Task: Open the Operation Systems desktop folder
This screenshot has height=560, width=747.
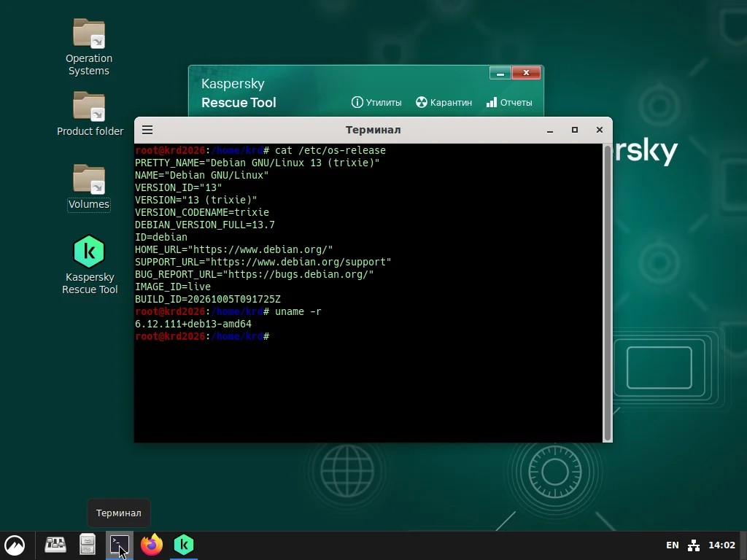Action: tap(89, 47)
